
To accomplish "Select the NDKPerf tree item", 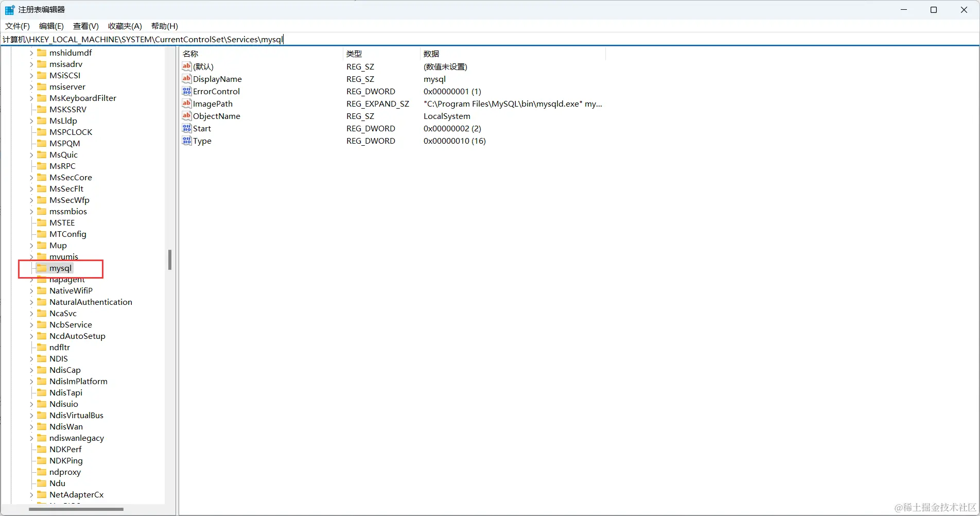I will (65, 449).
